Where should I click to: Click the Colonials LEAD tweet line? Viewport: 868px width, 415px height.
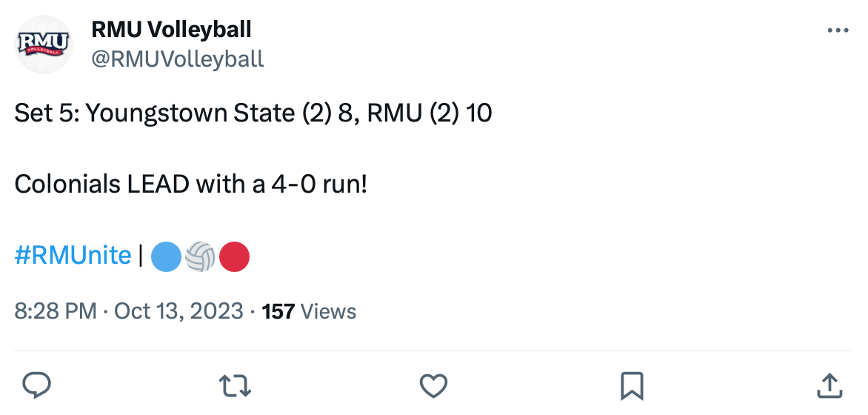pyautogui.click(x=190, y=185)
